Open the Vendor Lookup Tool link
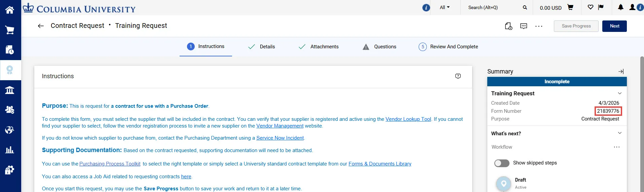The width and height of the screenshot is (644, 192). [x=408, y=119]
